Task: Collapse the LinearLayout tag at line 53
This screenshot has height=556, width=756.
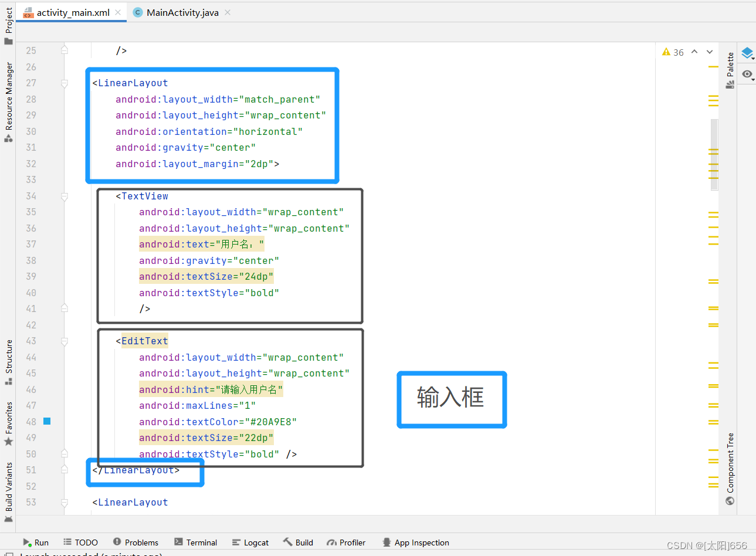Action: [65, 503]
